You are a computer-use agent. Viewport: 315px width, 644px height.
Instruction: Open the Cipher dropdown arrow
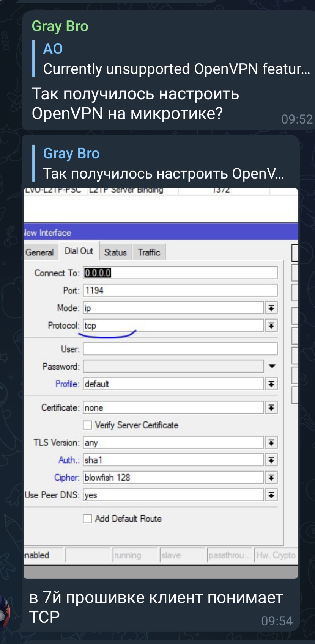(x=271, y=478)
